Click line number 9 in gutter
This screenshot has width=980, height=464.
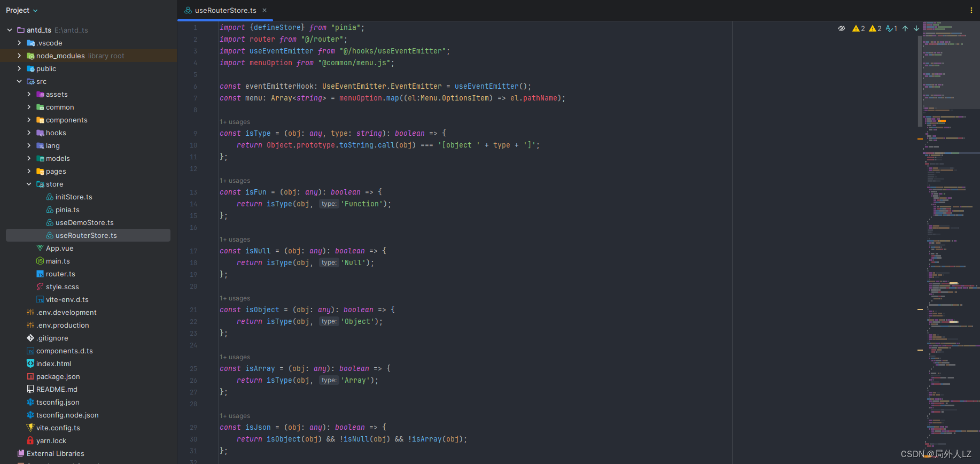(195, 134)
